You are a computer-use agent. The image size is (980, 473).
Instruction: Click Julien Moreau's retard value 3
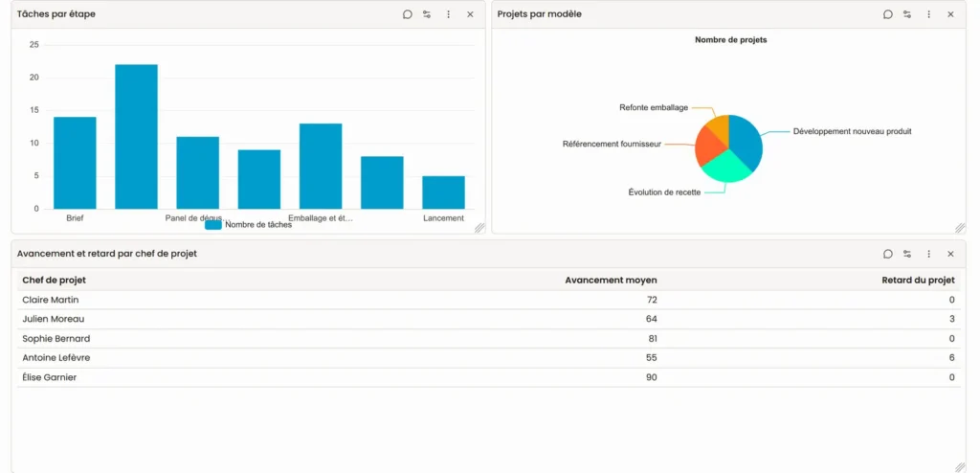952,319
